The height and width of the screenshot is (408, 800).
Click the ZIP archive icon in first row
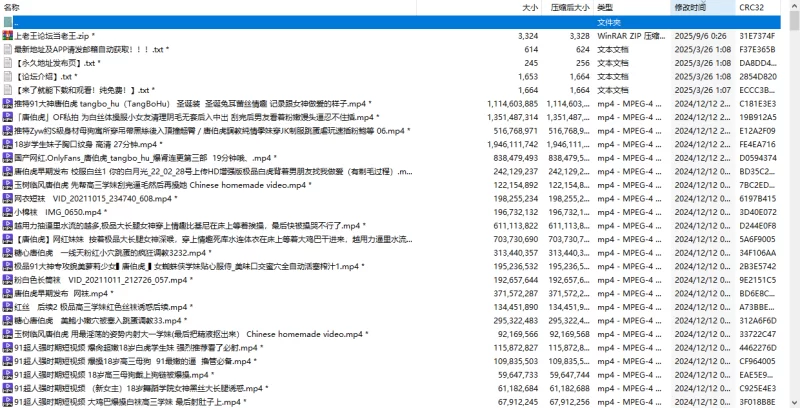click(7, 35)
